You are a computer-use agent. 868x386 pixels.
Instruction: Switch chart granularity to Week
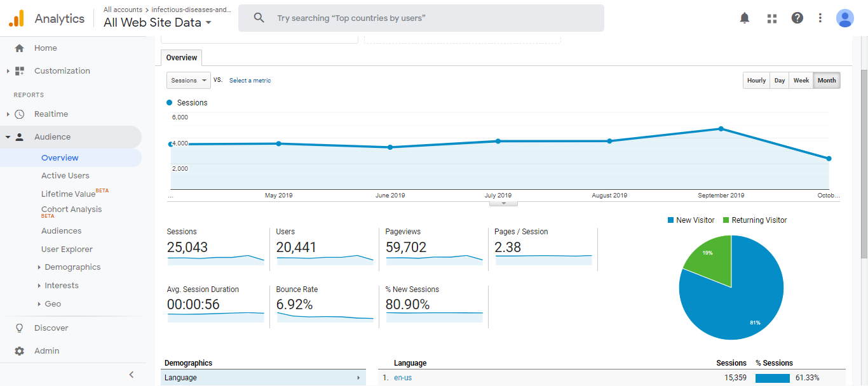click(801, 81)
